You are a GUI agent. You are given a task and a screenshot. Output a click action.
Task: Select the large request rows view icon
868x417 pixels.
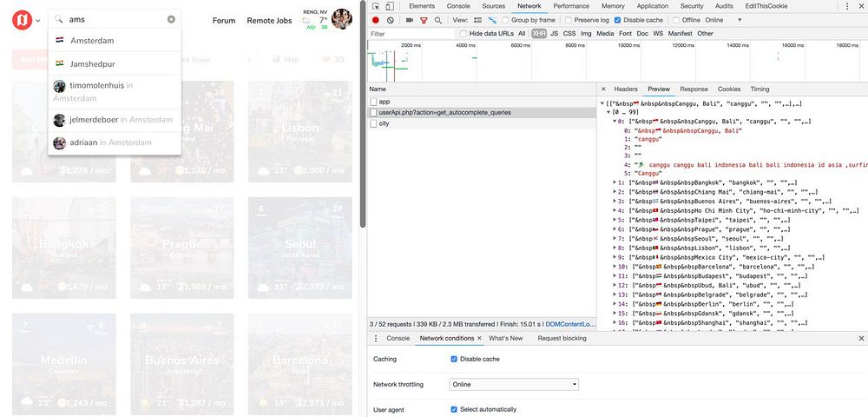(477, 20)
